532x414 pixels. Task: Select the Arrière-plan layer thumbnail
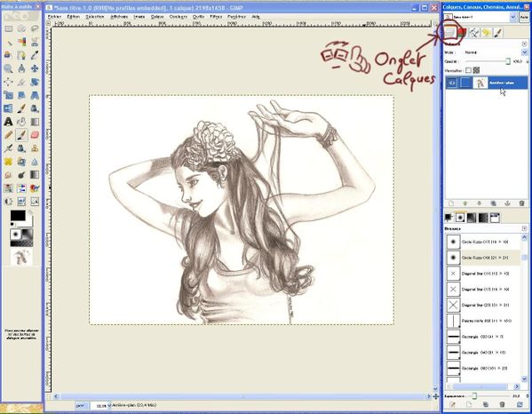[480, 83]
